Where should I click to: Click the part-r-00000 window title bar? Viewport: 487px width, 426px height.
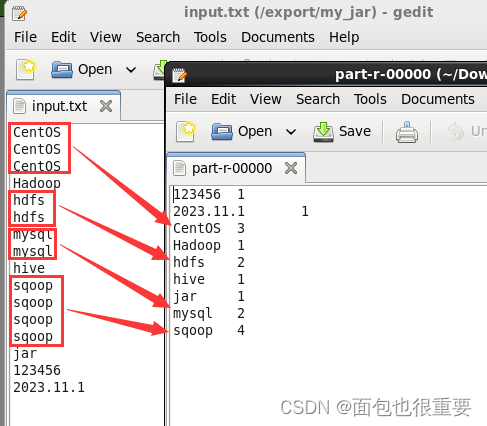326,74
